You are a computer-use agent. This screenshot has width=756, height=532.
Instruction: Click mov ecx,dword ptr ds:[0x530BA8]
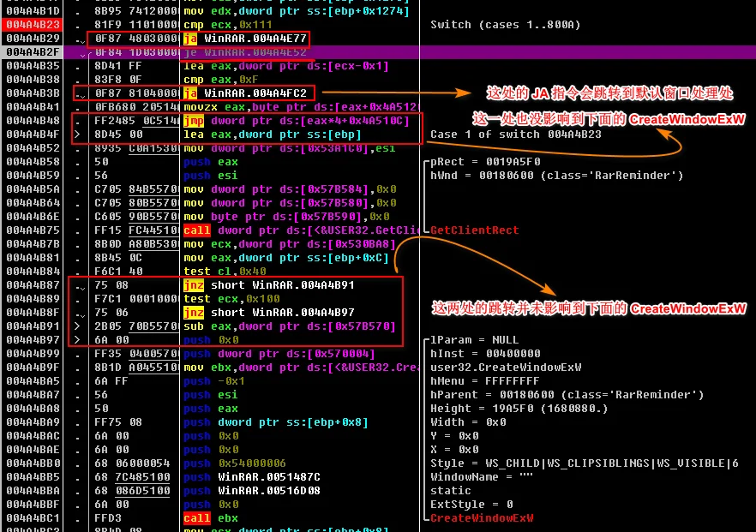290,244
